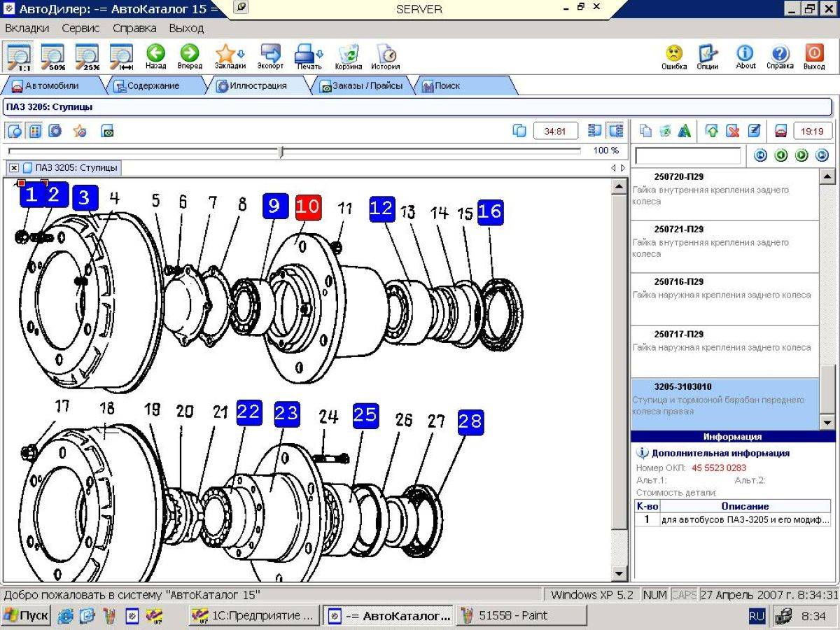
Task: Select blue callout number 16
Action: 491,211
